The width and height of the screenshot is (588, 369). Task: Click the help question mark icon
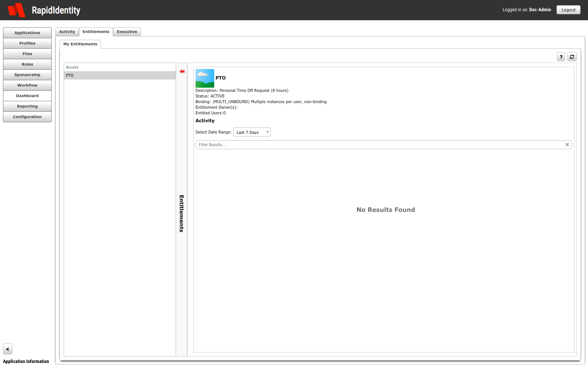coord(561,57)
